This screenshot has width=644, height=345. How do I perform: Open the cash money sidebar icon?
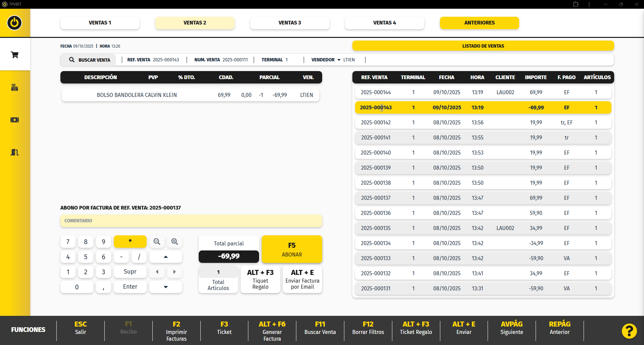tap(15, 120)
